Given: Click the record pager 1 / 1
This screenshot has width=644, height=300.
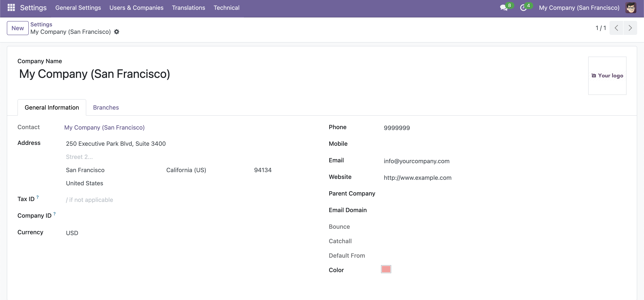Looking at the screenshot, I should 601,28.
